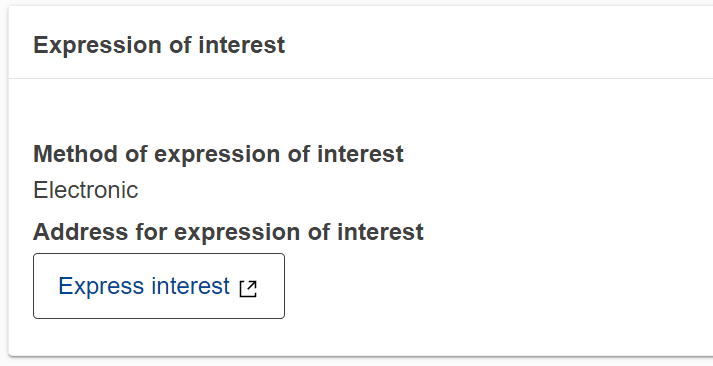Select the Expression of interest heading
The width and height of the screenshot is (713, 366).
pos(159,45)
